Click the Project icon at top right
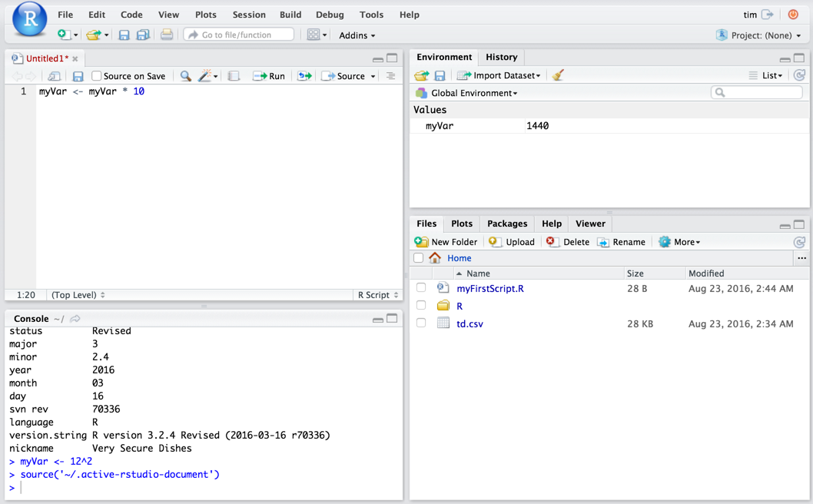 [x=722, y=35]
